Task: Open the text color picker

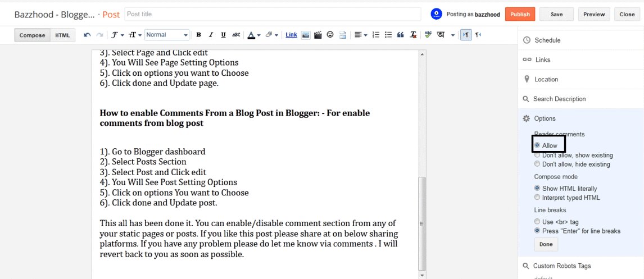Action: coord(253,35)
